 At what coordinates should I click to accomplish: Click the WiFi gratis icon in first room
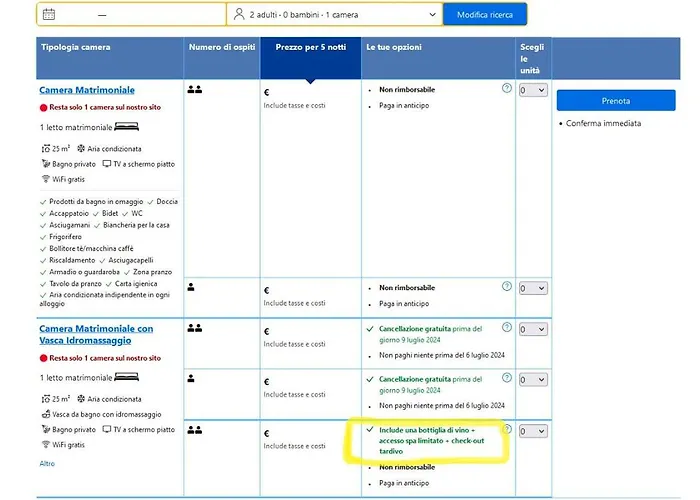pyautogui.click(x=45, y=178)
